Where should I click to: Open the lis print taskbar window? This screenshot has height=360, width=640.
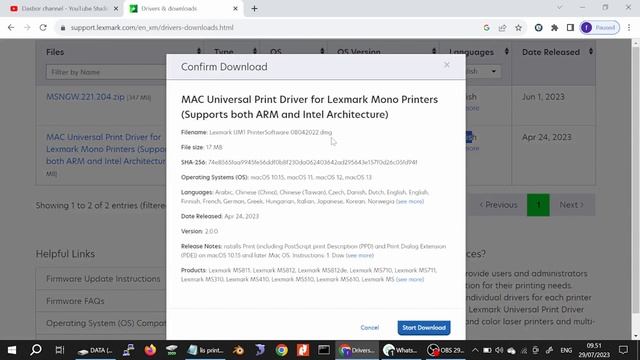[x=205, y=350]
